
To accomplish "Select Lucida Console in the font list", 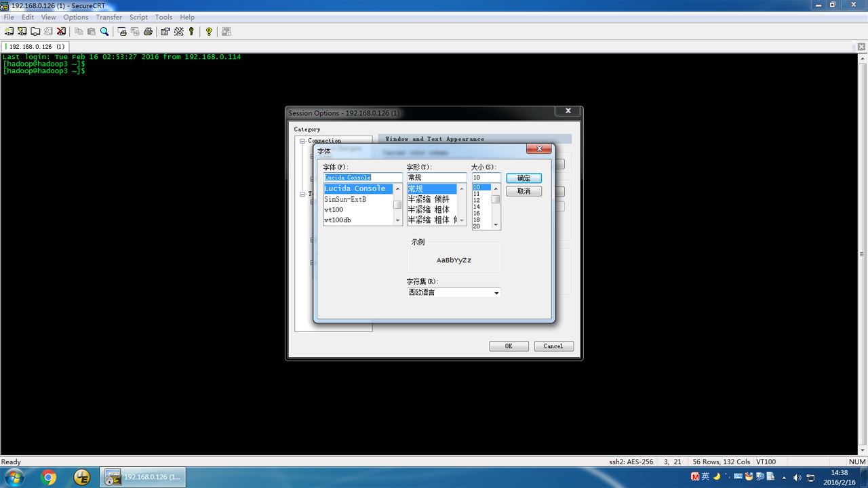I will tap(358, 188).
